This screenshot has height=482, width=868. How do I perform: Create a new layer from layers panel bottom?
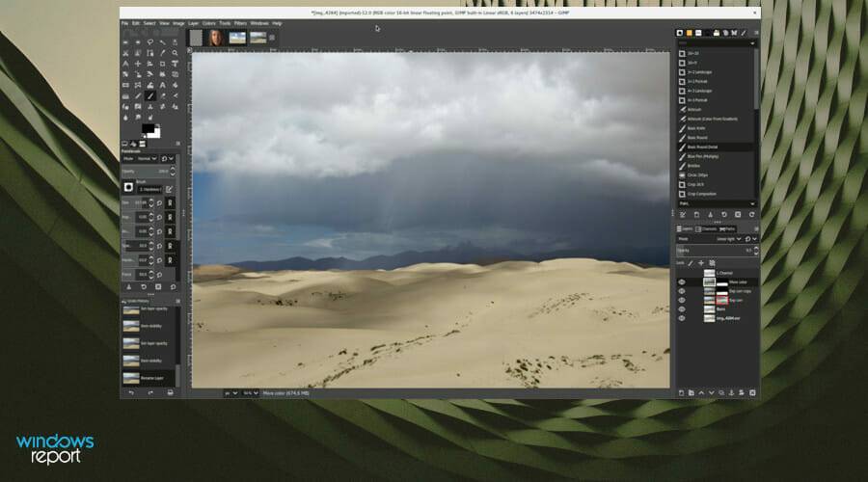[682, 393]
